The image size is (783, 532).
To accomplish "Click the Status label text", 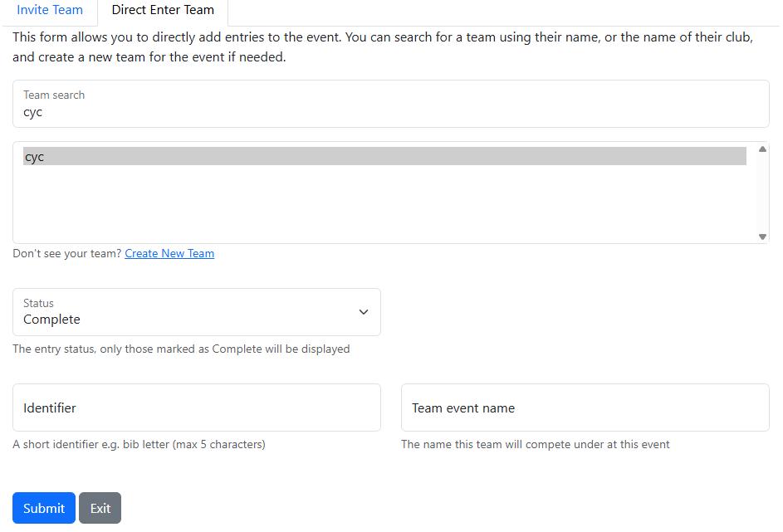I will pos(38,303).
